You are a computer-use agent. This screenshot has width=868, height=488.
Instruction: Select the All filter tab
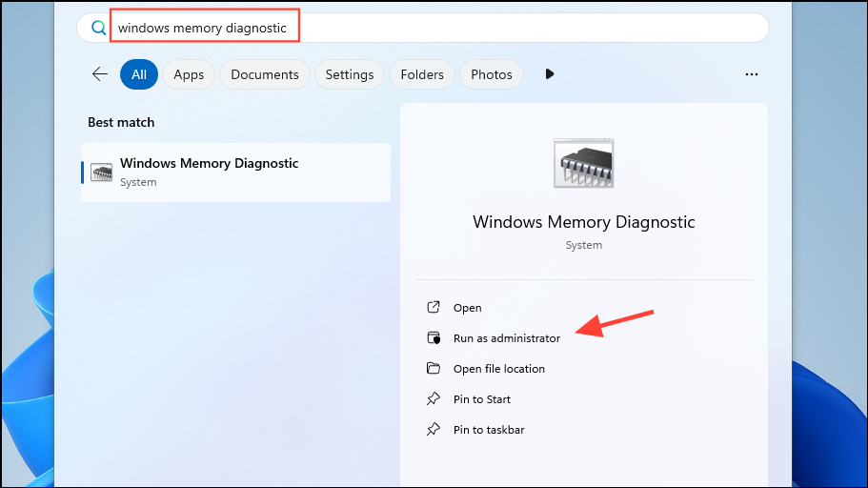139,74
